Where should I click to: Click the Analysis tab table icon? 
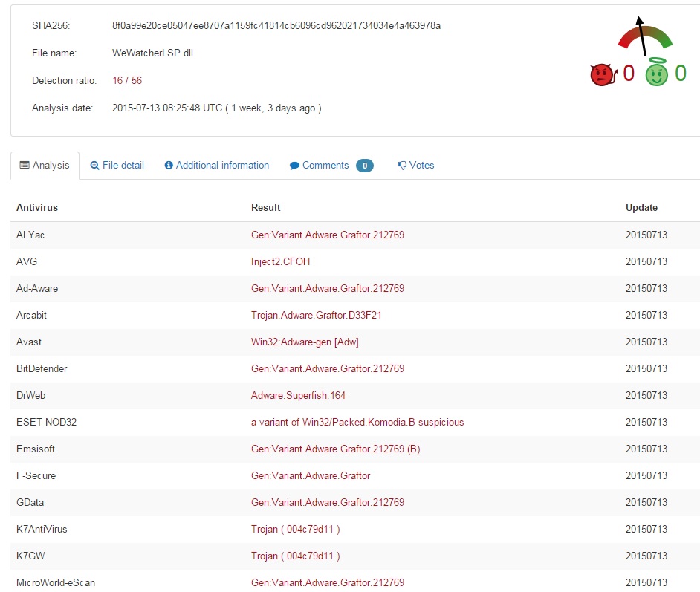pyautogui.click(x=25, y=165)
